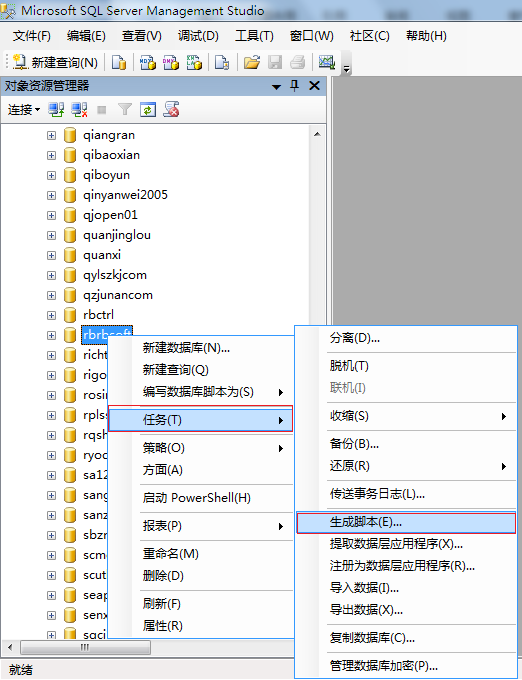Open the 编写数据库脚本为(S) submenu
Image resolution: width=522 pixels, height=680 pixels.
(201, 392)
